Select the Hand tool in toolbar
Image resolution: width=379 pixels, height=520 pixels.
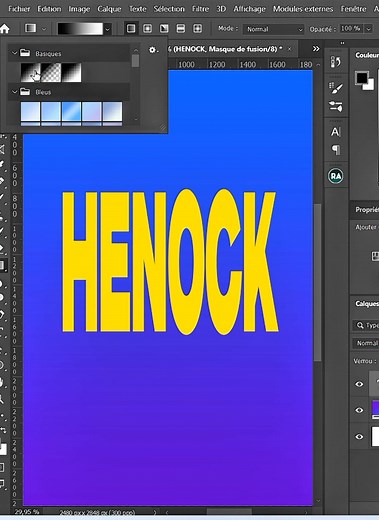[3, 382]
